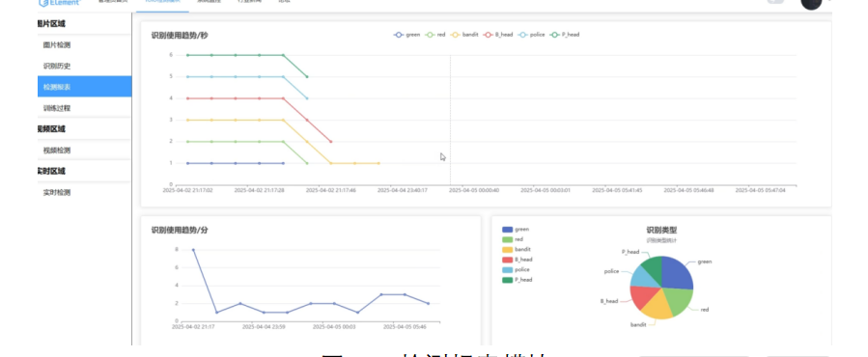
Task: Toggle the bandit series in the line chart legend
Action: pos(464,35)
